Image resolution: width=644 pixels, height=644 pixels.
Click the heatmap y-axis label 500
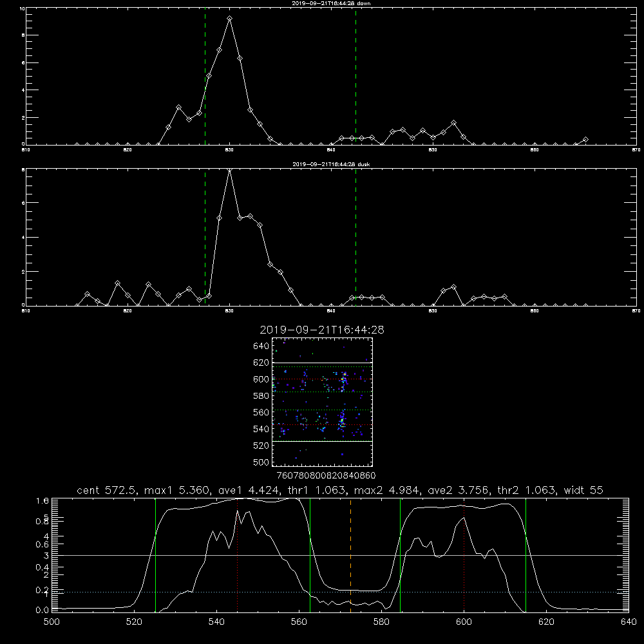coord(261,462)
